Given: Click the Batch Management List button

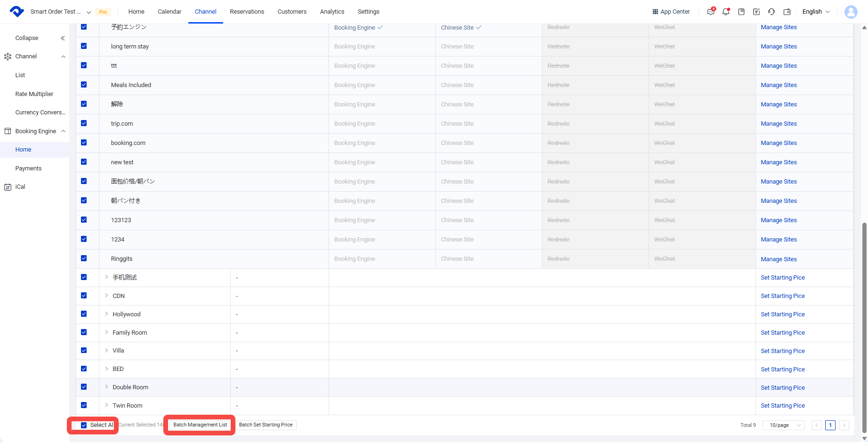Looking at the screenshot, I should [200, 425].
